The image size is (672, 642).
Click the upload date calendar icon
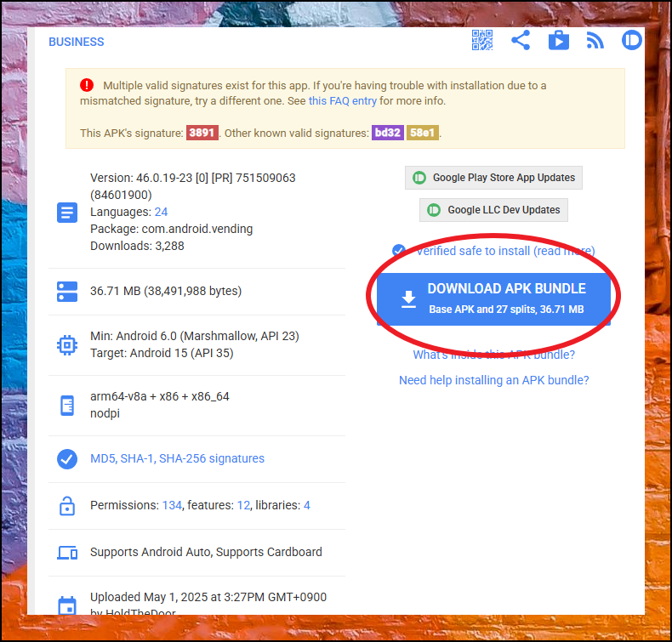click(x=67, y=605)
